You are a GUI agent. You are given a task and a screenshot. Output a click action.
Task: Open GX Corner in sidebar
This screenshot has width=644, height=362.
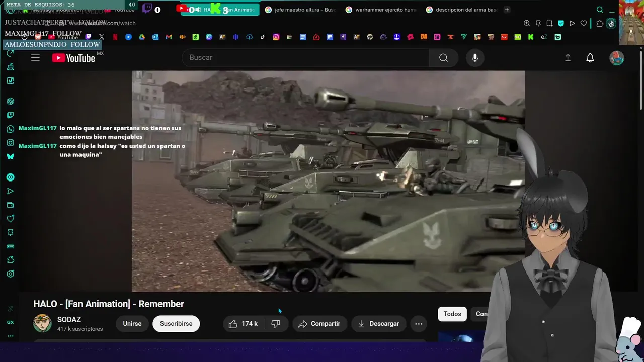[x=10, y=322]
